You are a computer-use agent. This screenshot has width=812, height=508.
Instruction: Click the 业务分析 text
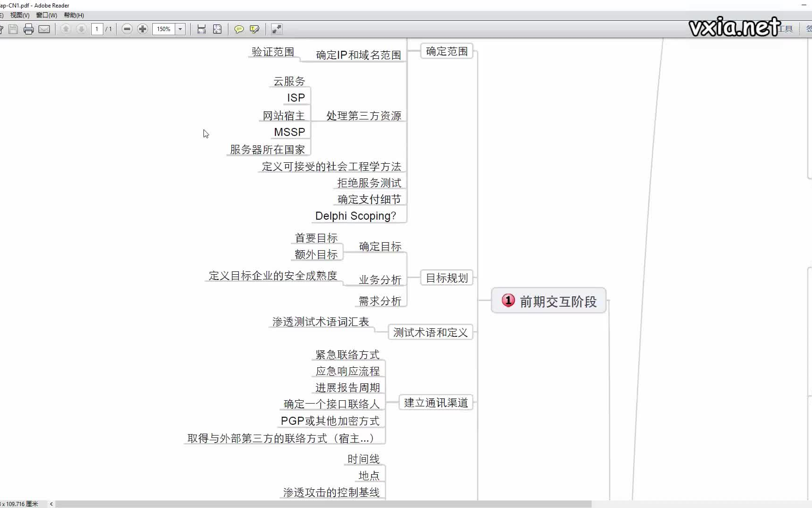[380, 280]
